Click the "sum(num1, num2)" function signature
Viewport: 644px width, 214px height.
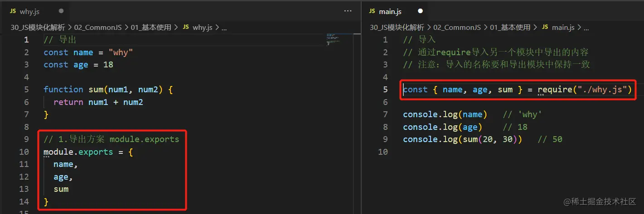[126, 90]
